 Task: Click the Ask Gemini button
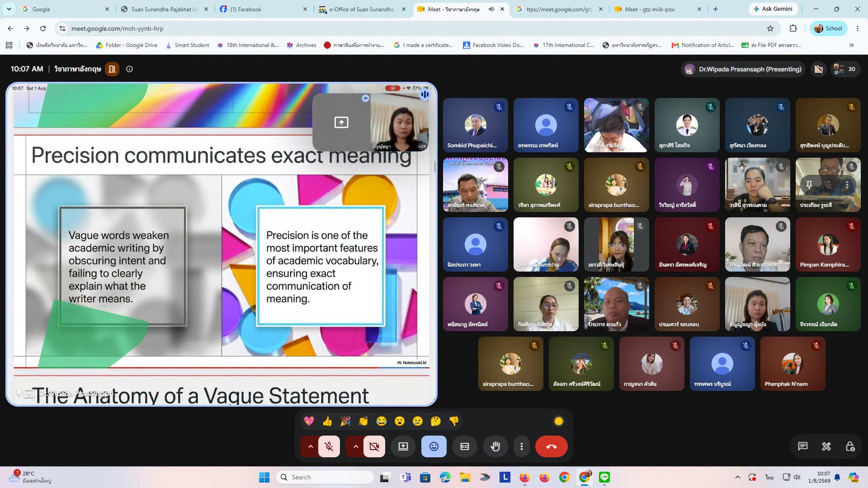click(x=773, y=9)
